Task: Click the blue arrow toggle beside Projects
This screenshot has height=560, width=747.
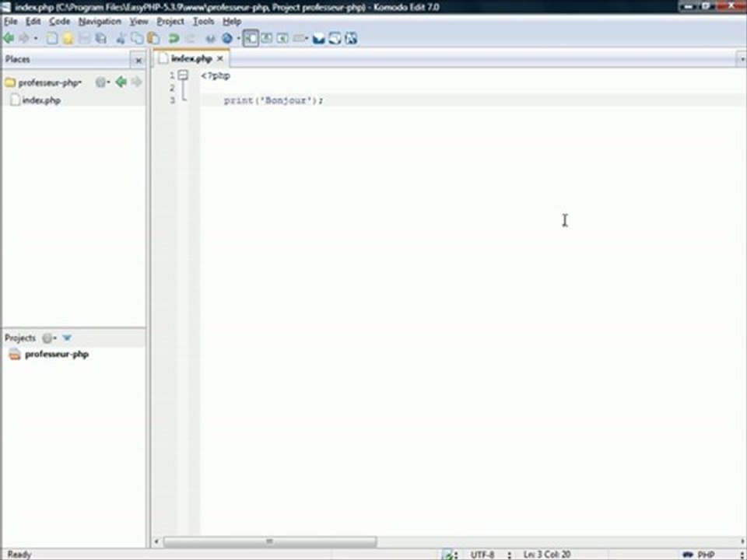Action: 67,338
